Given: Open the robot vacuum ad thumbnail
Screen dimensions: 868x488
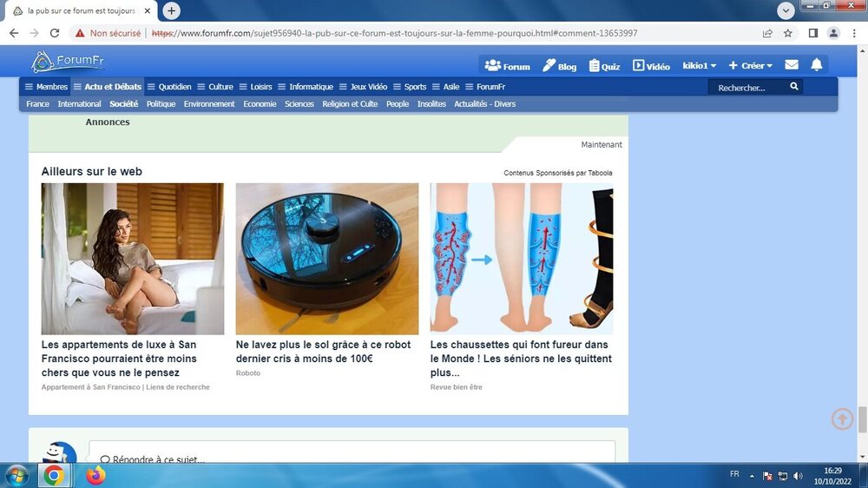Looking at the screenshot, I should pos(327,259).
